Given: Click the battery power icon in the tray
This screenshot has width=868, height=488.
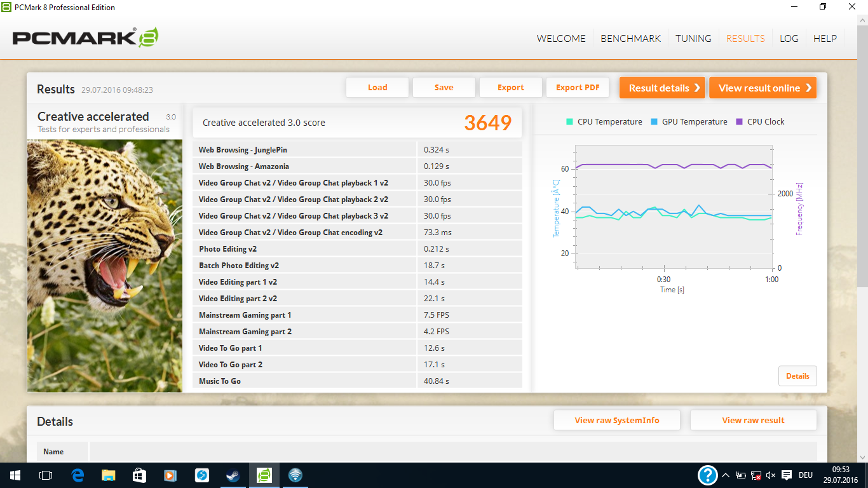Looking at the screenshot, I should tap(741, 475).
